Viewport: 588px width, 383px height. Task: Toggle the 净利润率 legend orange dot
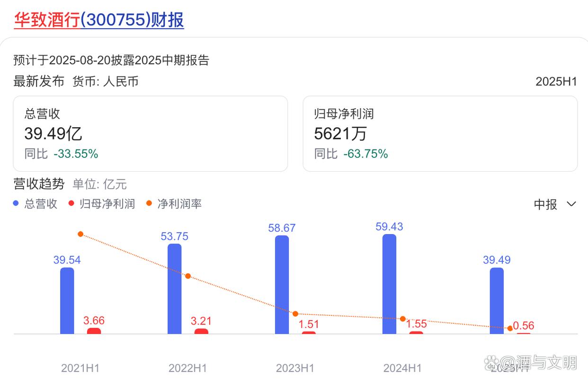point(149,204)
